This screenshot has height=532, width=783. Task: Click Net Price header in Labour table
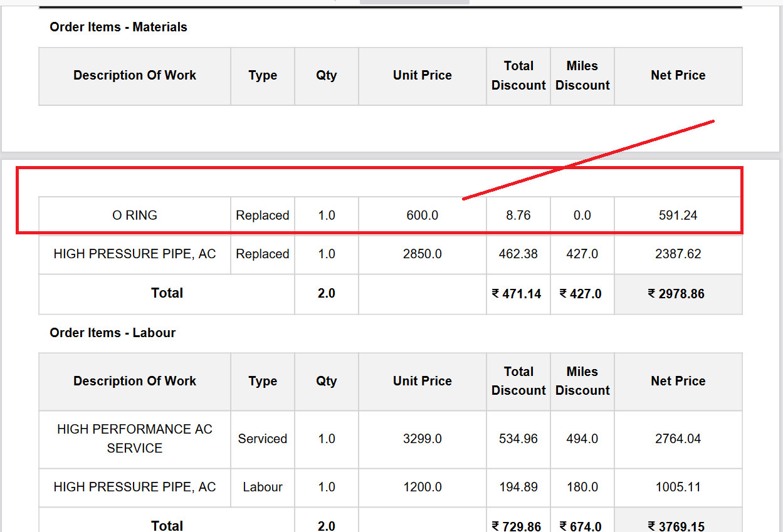[678, 381]
